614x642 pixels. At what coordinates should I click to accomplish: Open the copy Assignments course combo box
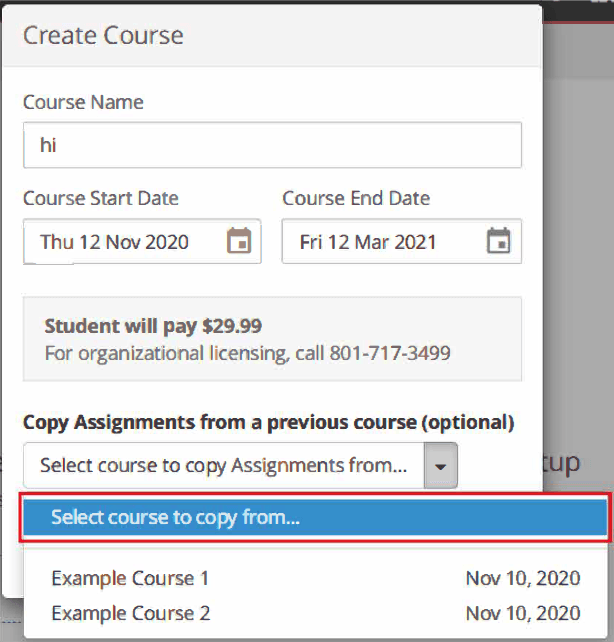[x=224, y=465]
